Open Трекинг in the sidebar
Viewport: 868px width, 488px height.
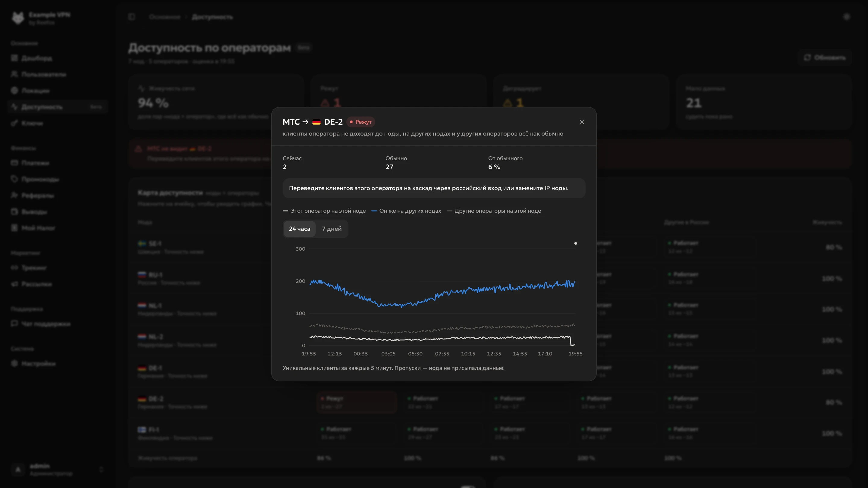point(57,268)
